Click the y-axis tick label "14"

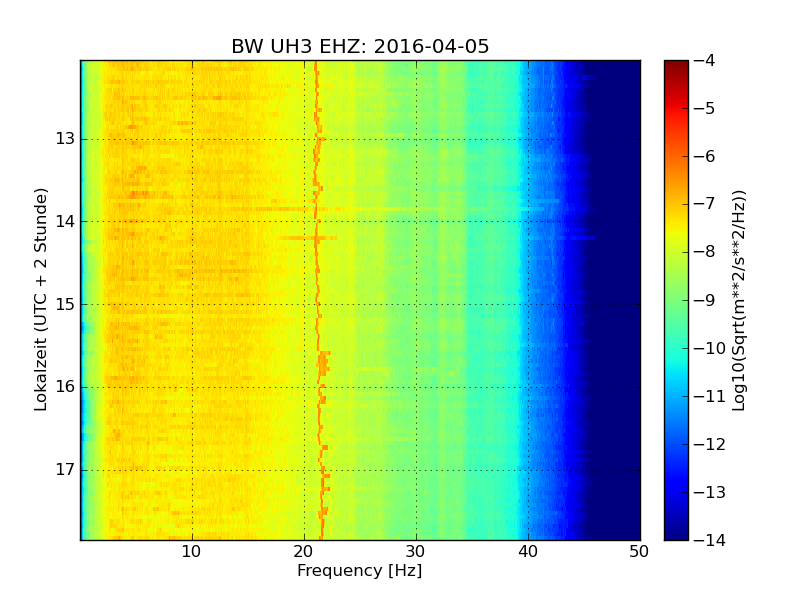pos(65,221)
